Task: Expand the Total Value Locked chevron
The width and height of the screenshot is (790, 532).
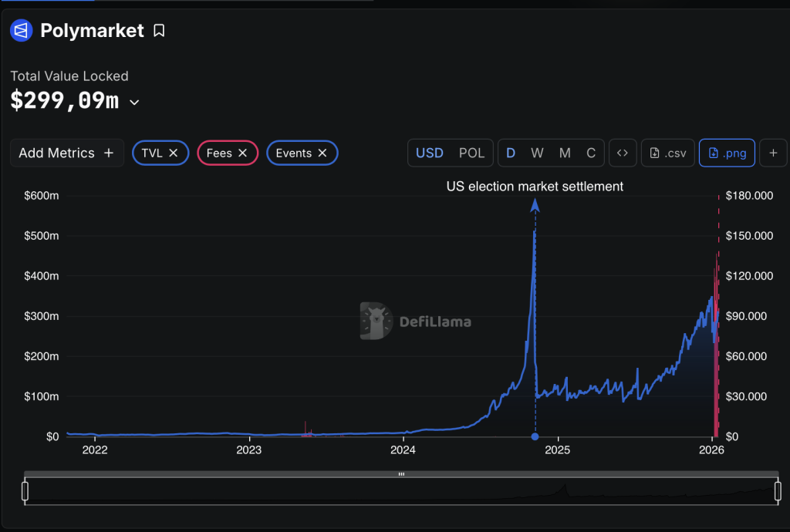Action: point(134,103)
